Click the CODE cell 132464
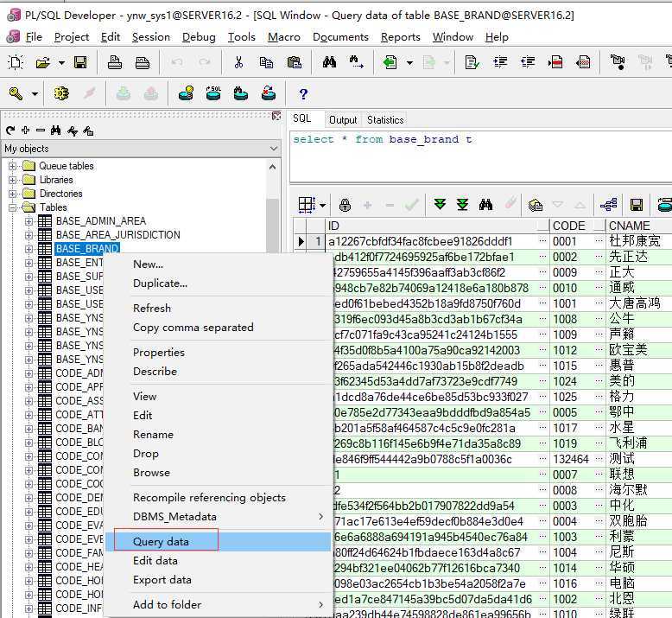The width and height of the screenshot is (672, 618). 570,459
